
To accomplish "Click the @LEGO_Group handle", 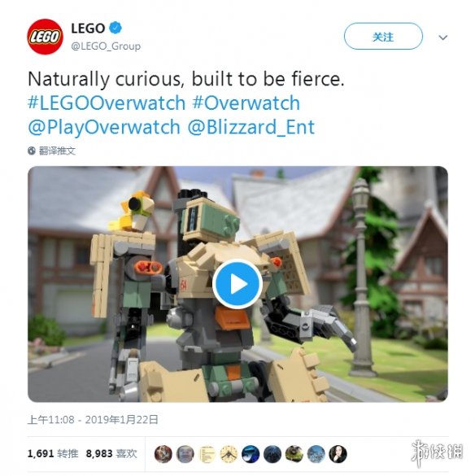I will 106,46.
